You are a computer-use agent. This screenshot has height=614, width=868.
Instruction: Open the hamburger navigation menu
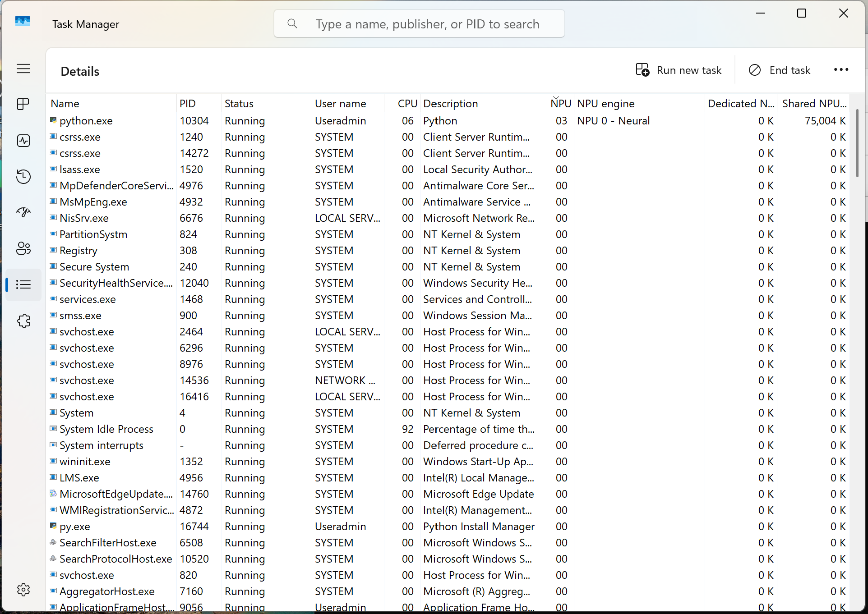pyautogui.click(x=23, y=69)
